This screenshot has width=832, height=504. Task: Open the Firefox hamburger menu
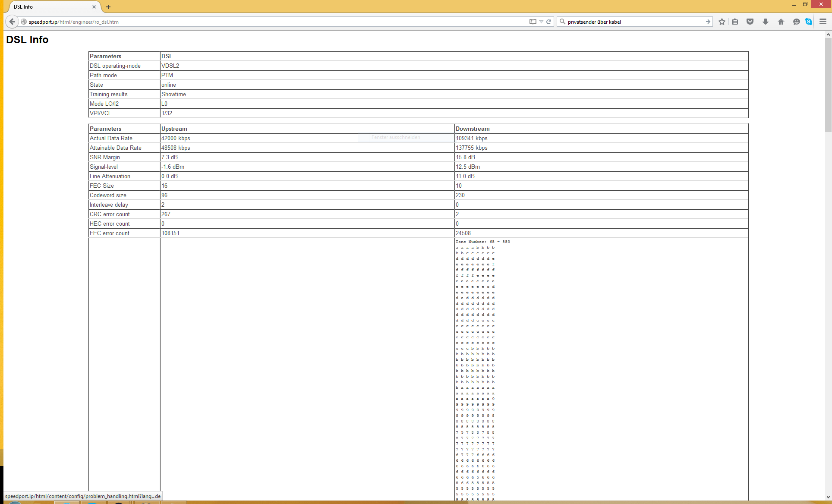point(823,22)
